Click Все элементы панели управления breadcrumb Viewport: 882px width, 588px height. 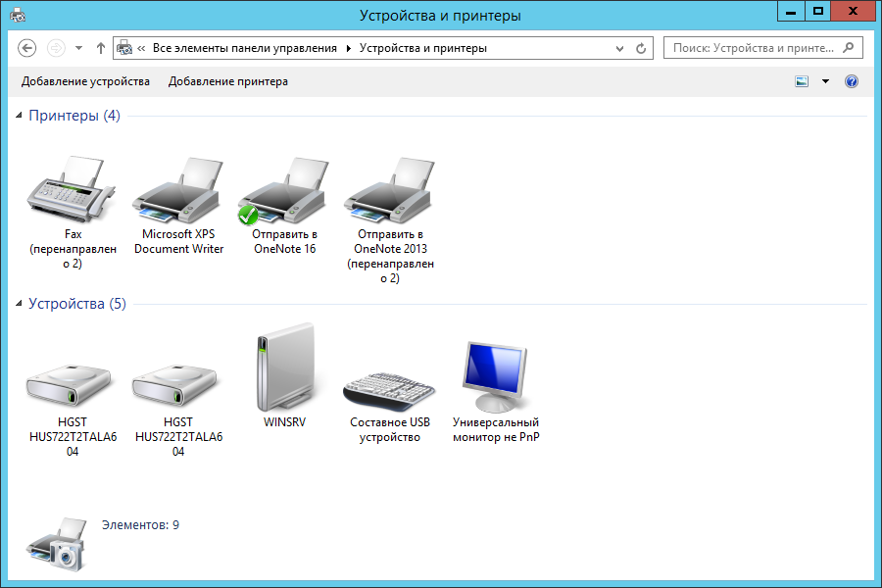(x=245, y=48)
